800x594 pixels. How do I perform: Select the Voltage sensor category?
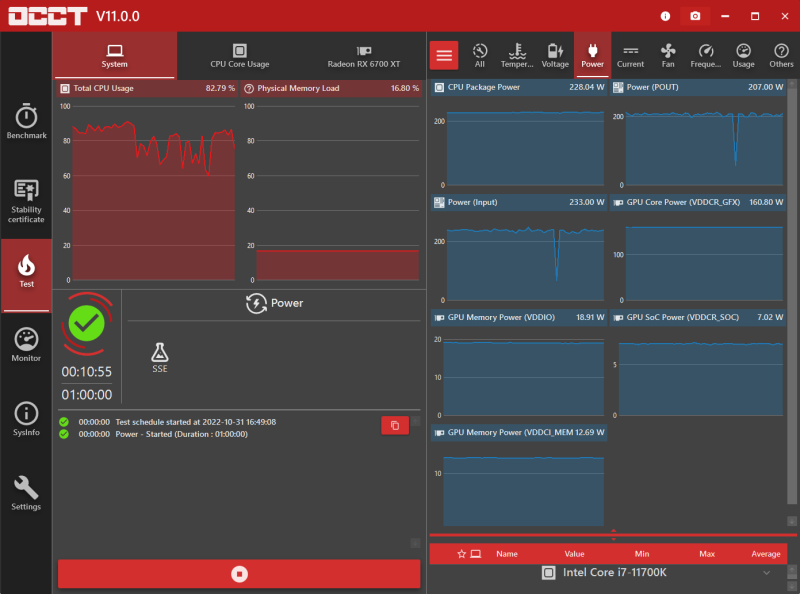click(555, 55)
